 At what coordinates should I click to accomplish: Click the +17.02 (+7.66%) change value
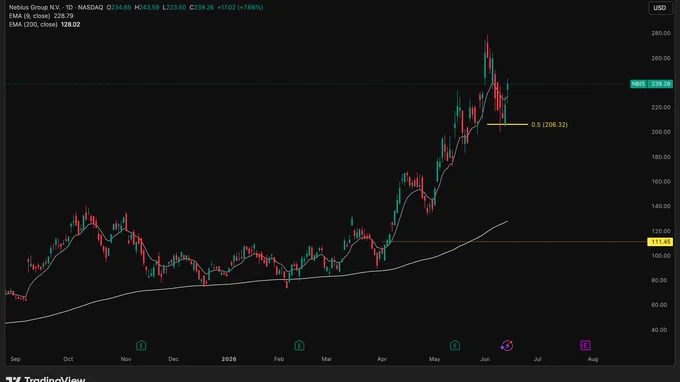(x=240, y=7)
